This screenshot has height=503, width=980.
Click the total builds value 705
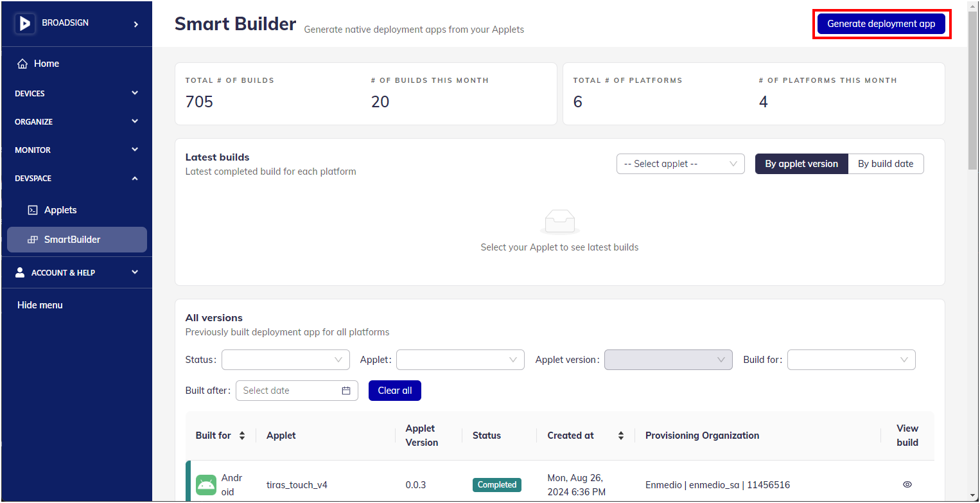click(x=199, y=101)
